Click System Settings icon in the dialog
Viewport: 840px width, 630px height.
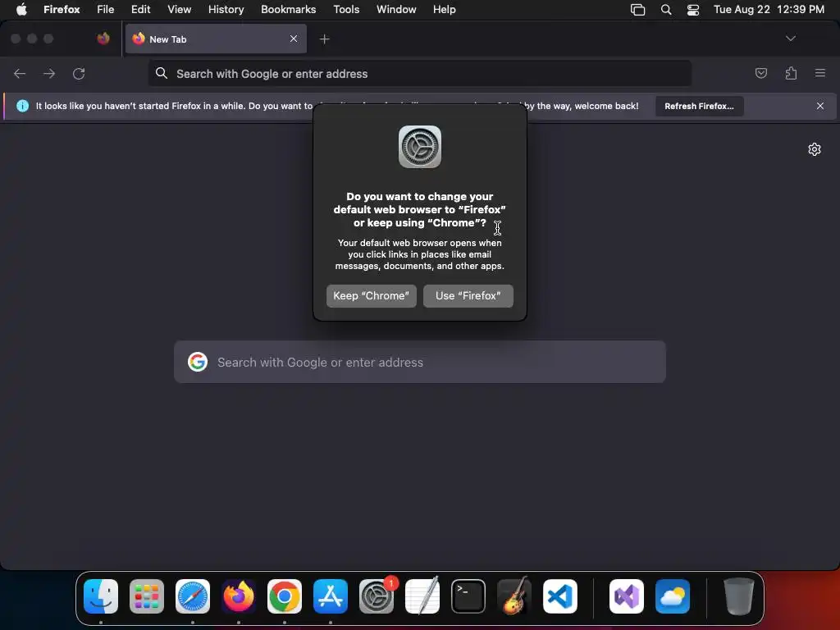pos(420,147)
